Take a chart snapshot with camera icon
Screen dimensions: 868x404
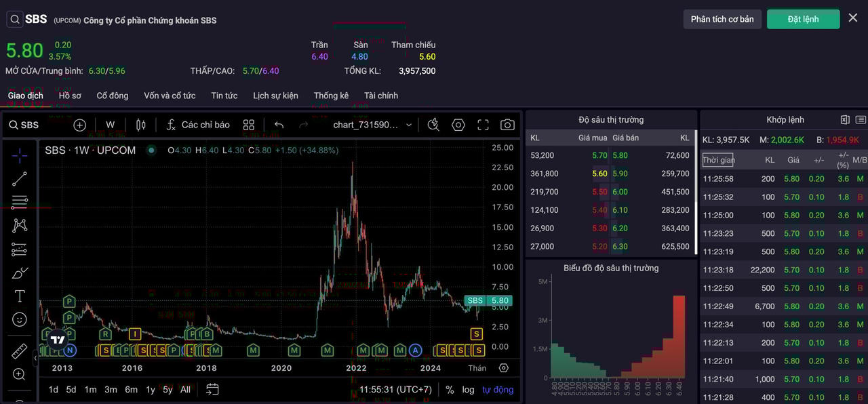coord(507,125)
